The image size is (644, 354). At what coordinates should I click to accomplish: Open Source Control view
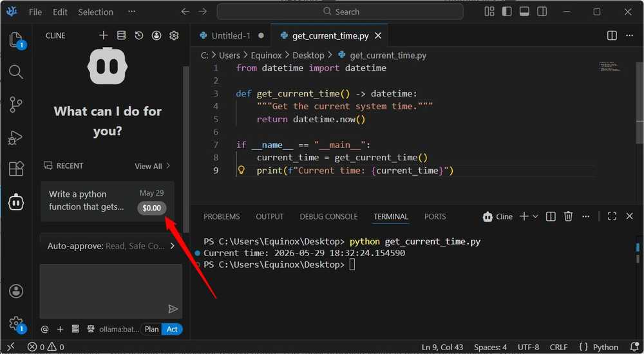pos(15,104)
